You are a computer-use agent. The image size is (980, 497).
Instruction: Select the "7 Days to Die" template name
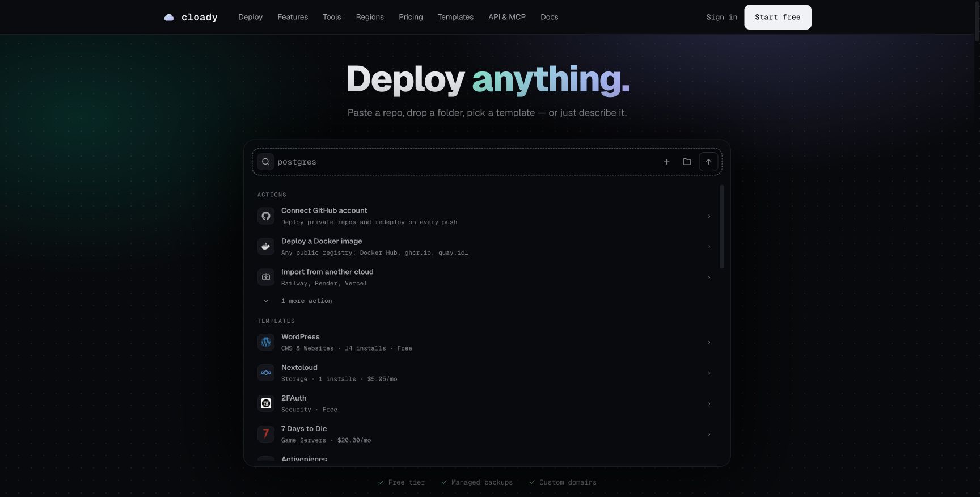tap(304, 429)
